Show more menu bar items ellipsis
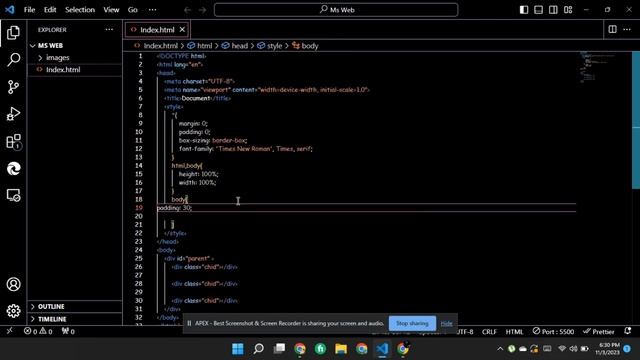Image resolution: width=640 pixels, height=360 pixels. pos(152,10)
